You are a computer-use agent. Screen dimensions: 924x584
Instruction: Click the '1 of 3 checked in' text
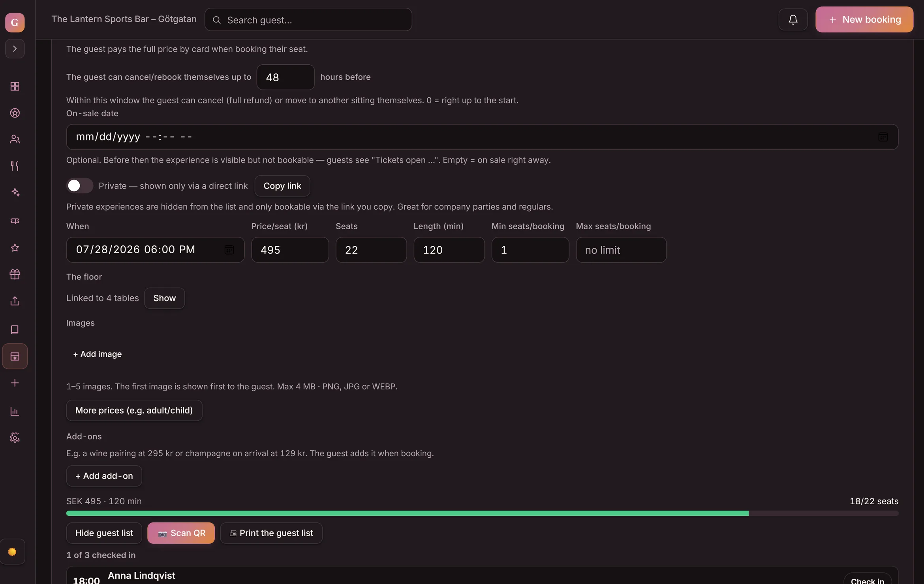click(x=101, y=555)
